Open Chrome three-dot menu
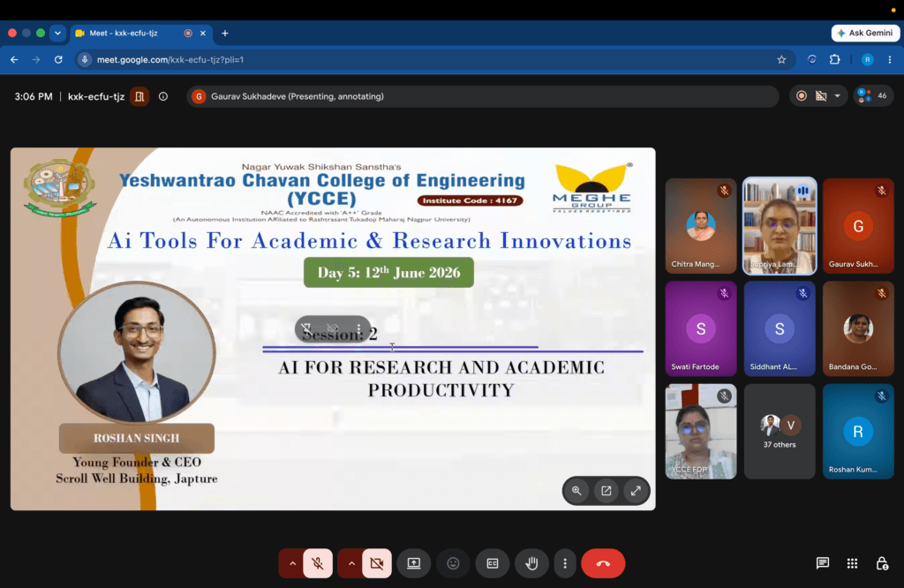The width and height of the screenshot is (904, 588). click(890, 59)
